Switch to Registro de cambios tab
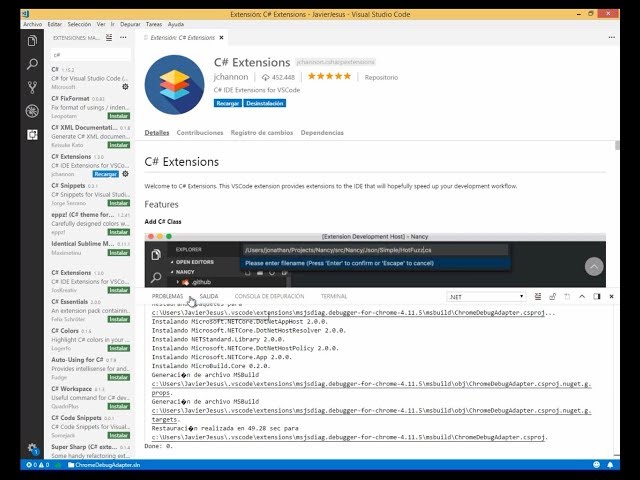640x480 pixels. pyautogui.click(x=262, y=133)
